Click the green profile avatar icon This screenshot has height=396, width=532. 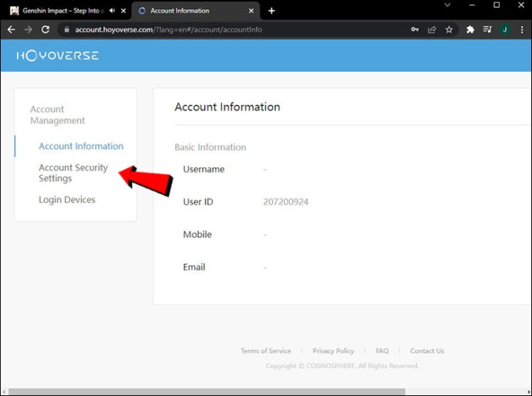pos(504,29)
